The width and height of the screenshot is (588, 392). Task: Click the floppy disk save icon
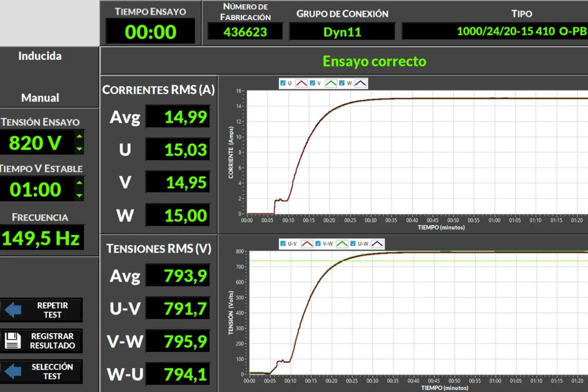coord(13,340)
